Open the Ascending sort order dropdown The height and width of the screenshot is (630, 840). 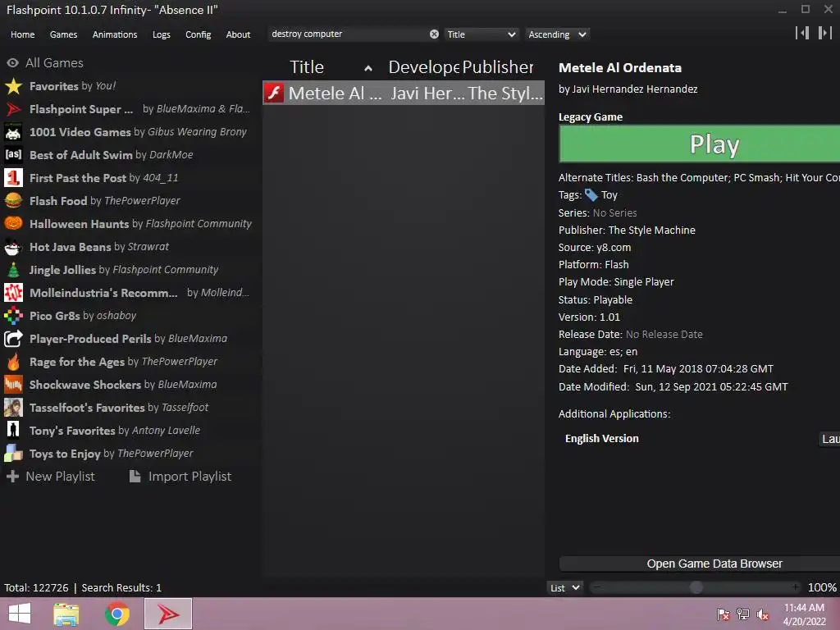(557, 34)
